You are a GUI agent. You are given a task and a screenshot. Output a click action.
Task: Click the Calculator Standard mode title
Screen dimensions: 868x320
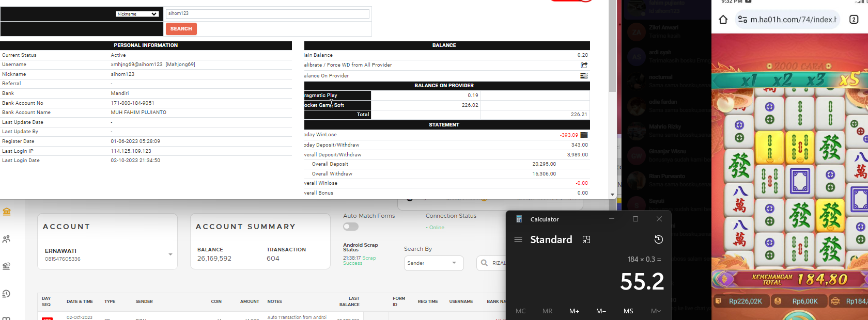click(551, 239)
